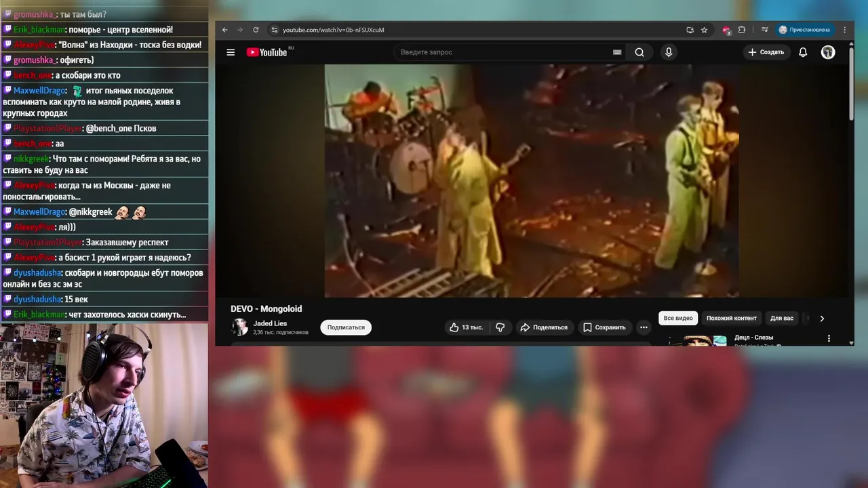The height and width of the screenshot is (488, 868).
Task: Click the Создать button
Action: [x=766, y=52]
